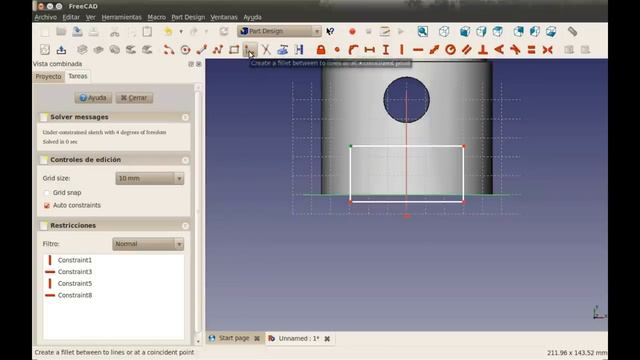Select the External geometry tool
This screenshot has height=360, width=640.
282,50
